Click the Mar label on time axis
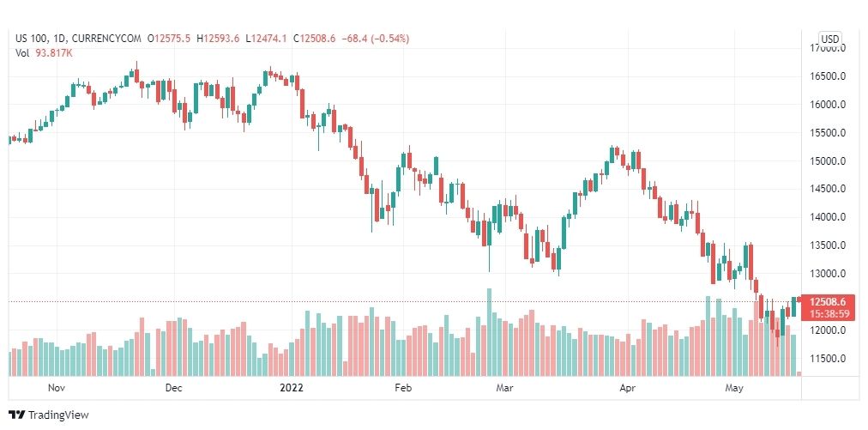 [503, 388]
